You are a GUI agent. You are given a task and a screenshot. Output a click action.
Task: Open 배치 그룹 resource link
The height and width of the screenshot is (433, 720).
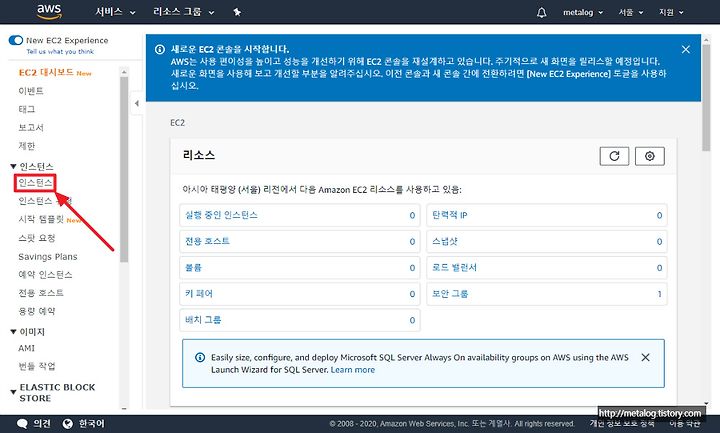click(203, 320)
